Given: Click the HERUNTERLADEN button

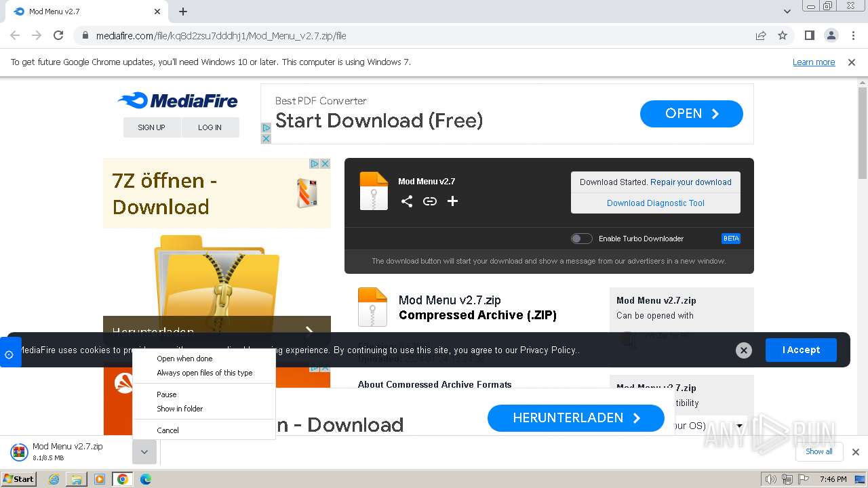Looking at the screenshot, I should [576, 418].
